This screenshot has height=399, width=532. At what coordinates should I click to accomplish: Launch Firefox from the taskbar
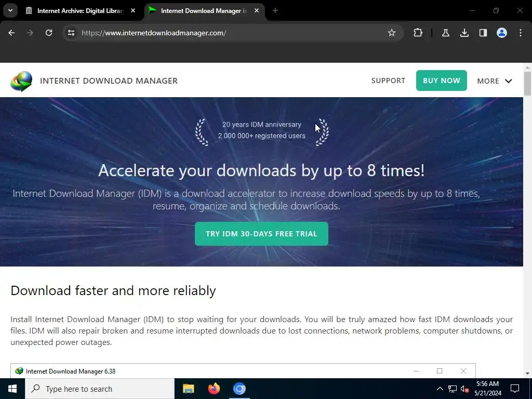pyautogui.click(x=214, y=389)
